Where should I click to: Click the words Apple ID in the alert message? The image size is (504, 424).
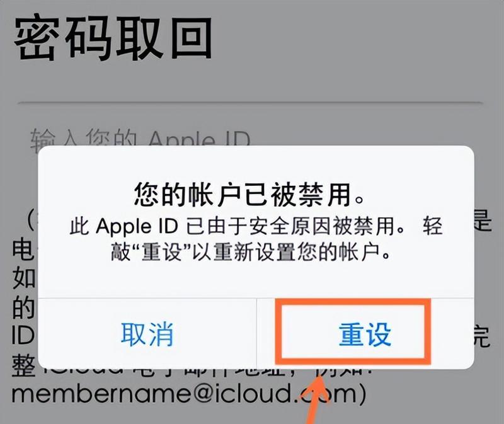coord(137,227)
